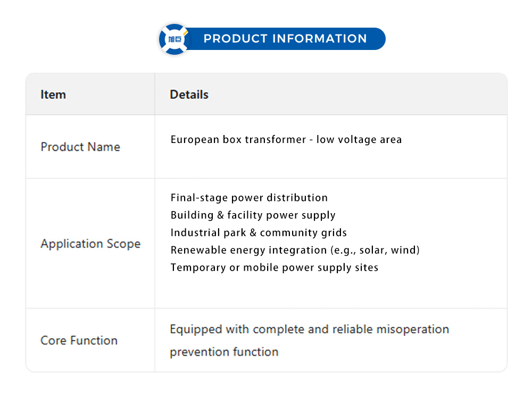
Task: Click 'Building & facility power supply' line
Action: point(253,215)
